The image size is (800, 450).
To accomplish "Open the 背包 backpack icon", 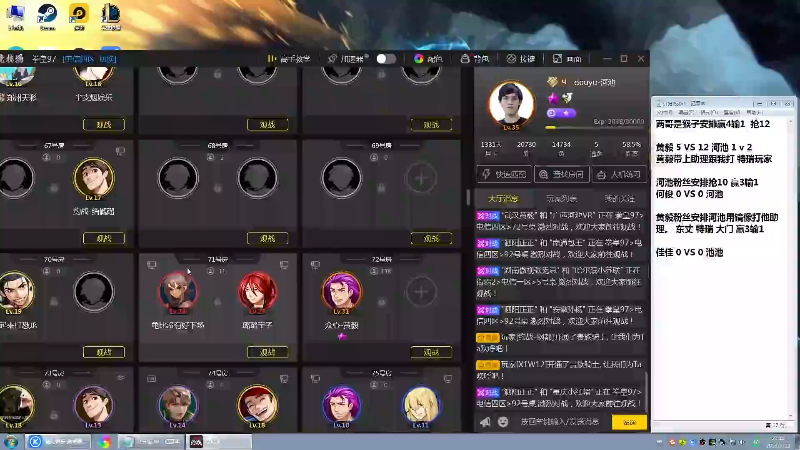I will 465,59.
